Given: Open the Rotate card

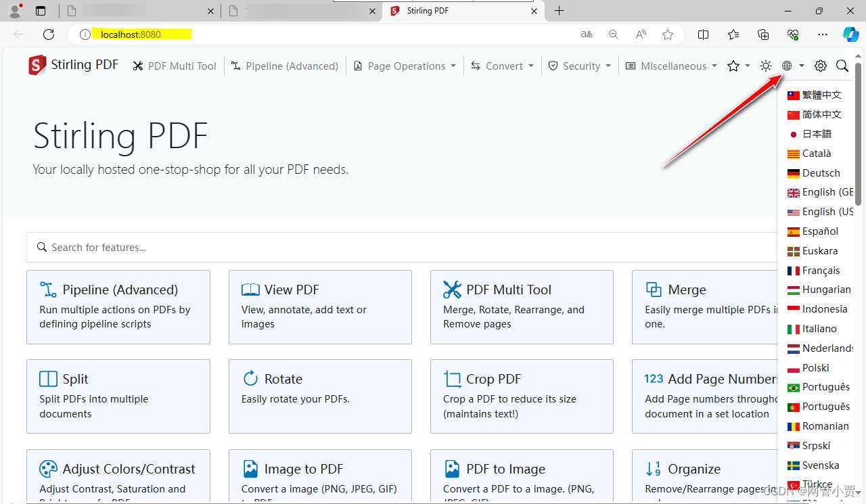Looking at the screenshot, I should [320, 396].
